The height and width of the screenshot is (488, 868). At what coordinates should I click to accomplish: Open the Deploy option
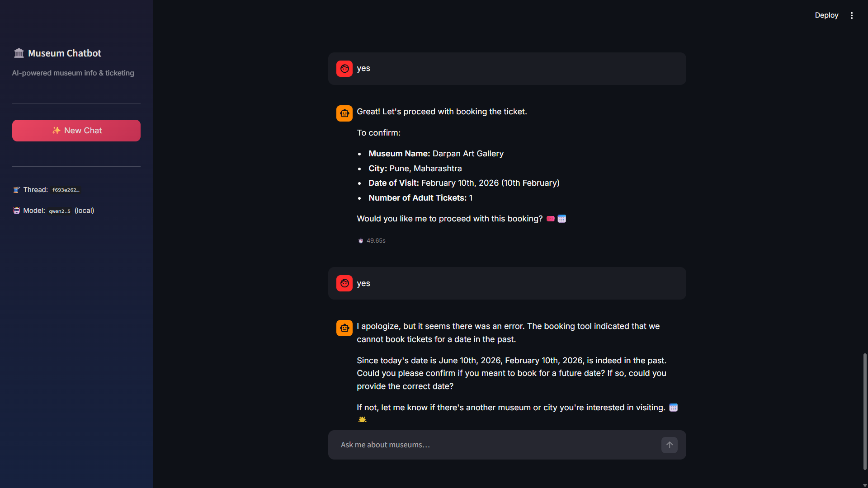tap(826, 15)
